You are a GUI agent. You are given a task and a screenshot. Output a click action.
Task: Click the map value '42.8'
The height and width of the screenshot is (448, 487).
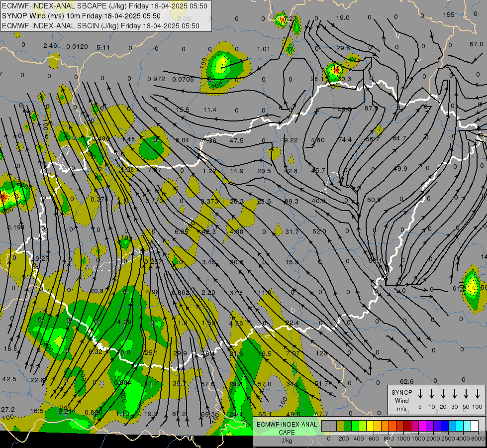(291, 171)
